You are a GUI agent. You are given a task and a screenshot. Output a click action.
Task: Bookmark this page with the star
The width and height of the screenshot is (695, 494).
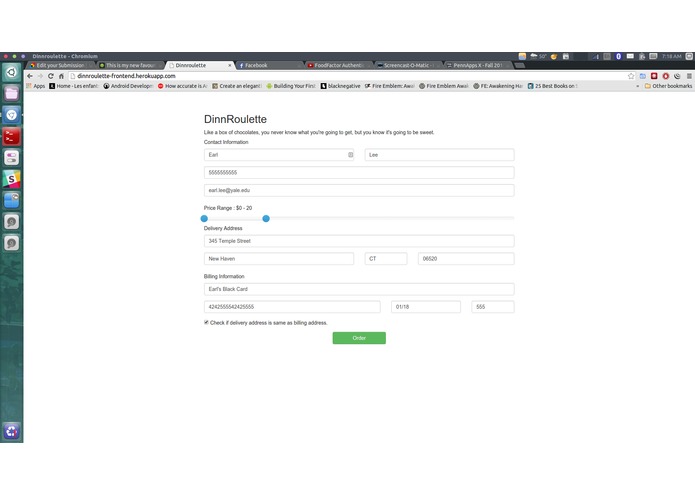[631, 76]
